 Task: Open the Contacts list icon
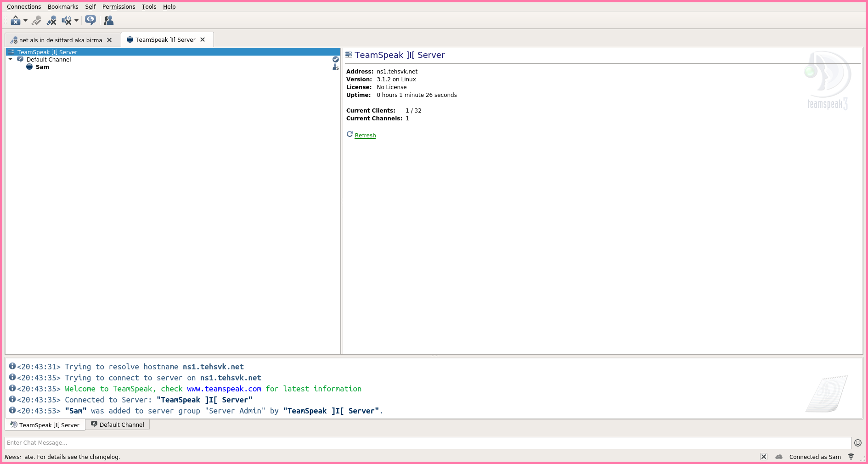click(109, 21)
